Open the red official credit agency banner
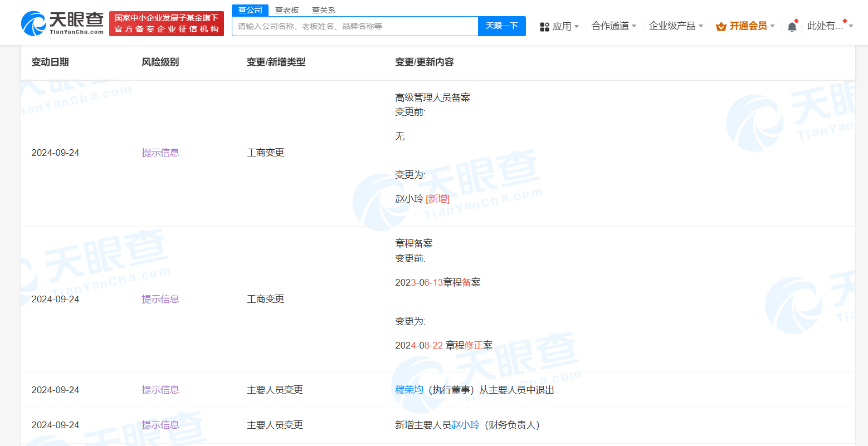 point(167,23)
